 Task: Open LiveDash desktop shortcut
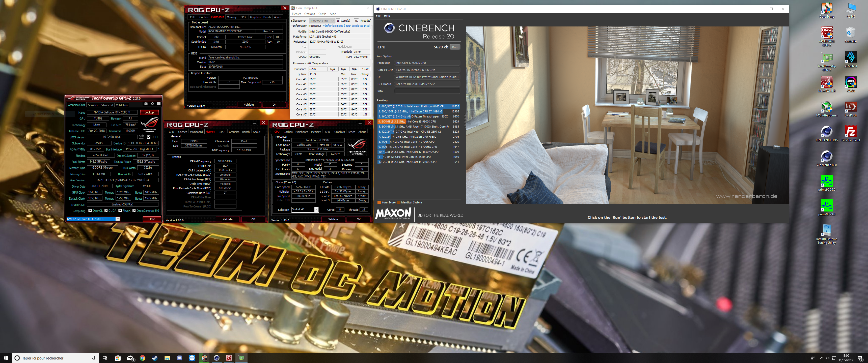pos(851,109)
